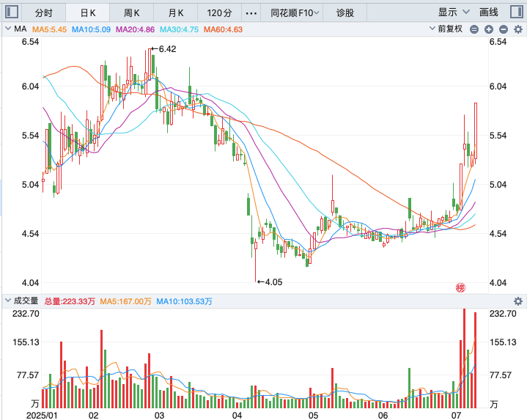The image size is (527, 420).
Task: Click the MA5:5.45 legend value
Action: tap(49, 29)
